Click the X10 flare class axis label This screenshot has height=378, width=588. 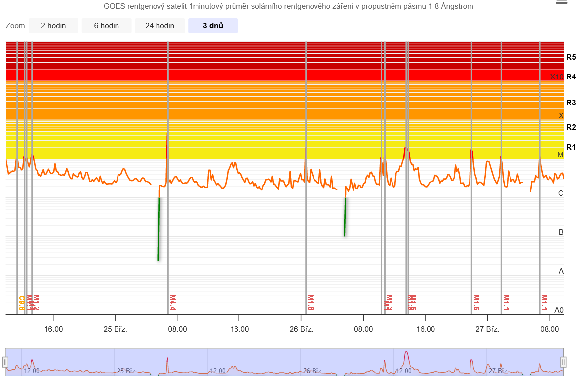(557, 77)
